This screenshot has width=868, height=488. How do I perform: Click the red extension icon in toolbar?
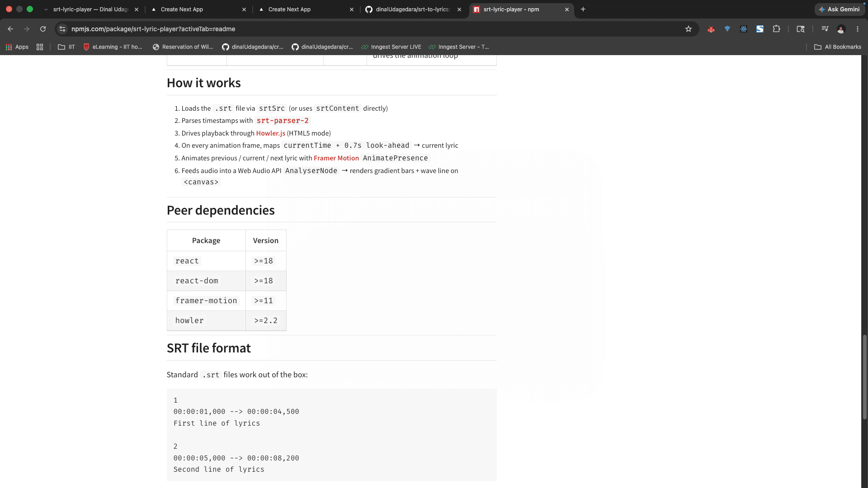click(711, 29)
